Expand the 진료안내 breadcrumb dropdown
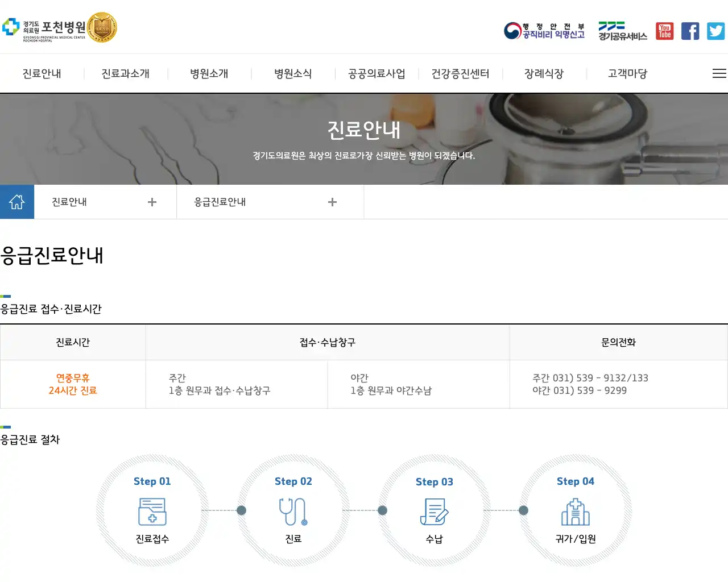Screen dimensions: 728x582 152,201
